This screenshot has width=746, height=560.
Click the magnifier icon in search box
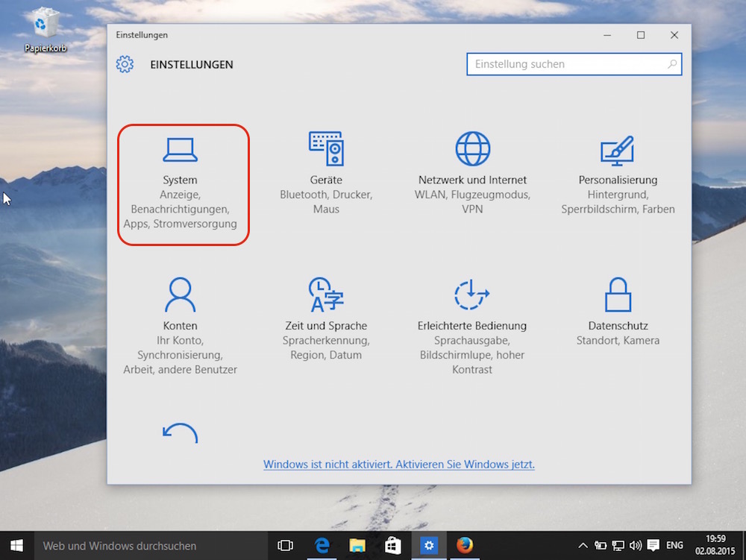(672, 64)
